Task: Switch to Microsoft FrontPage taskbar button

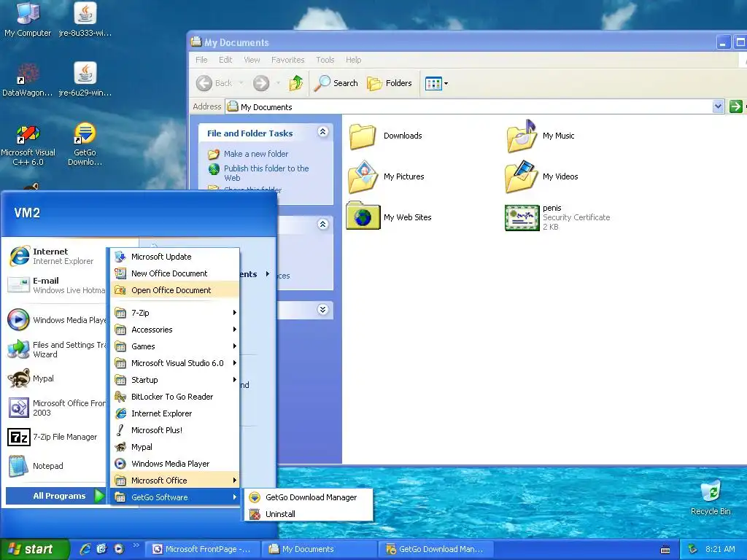Action: (x=204, y=549)
